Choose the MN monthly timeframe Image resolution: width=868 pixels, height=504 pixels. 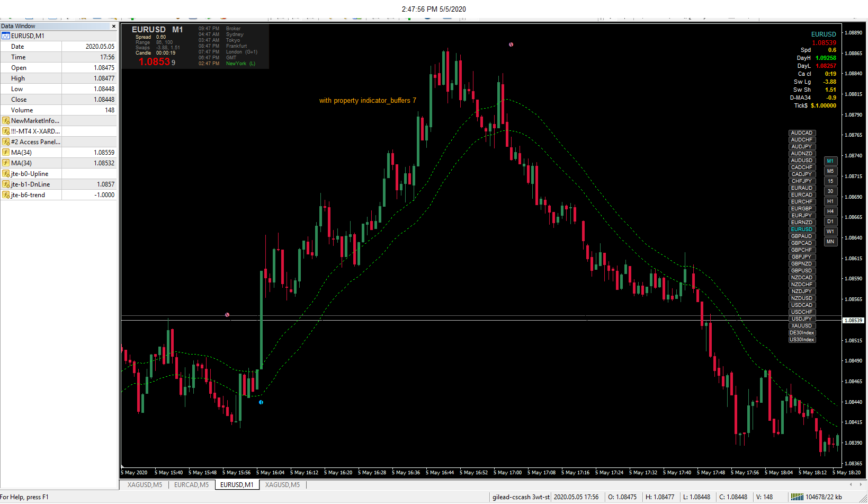[x=830, y=242]
